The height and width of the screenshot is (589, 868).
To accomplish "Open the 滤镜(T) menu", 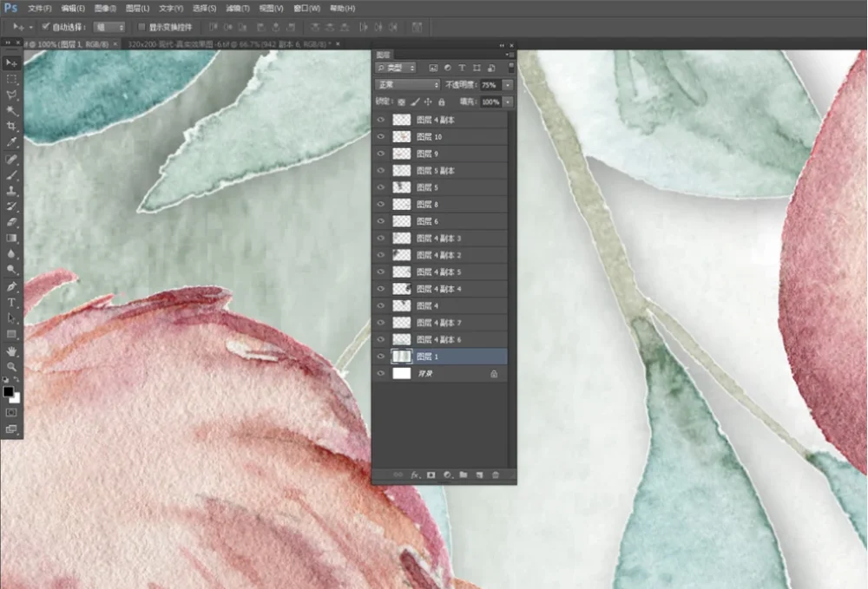I will click(237, 8).
